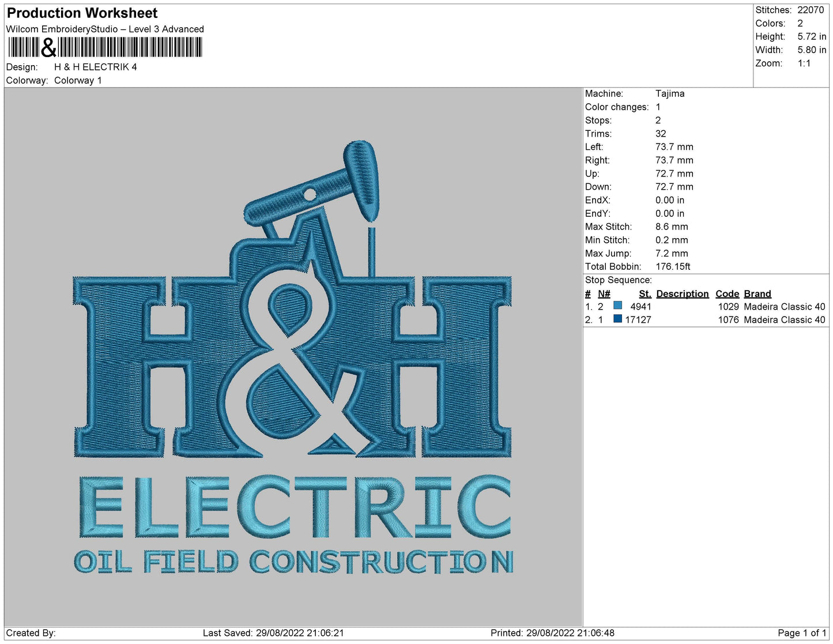
Task: Click Min Stitch value 0.2 mm
Action: [x=672, y=240]
